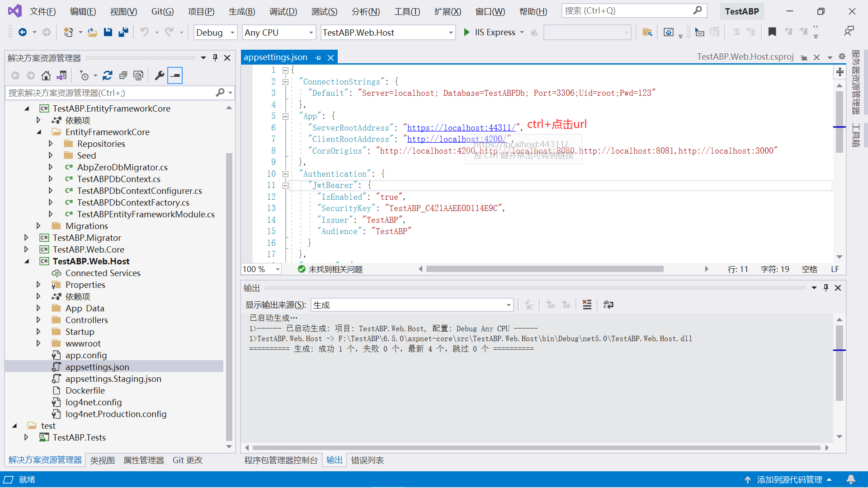The height and width of the screenshot is (488, 868).
Task: Open the 100 % zoom dropdown
Action: [x=261, y=269]
